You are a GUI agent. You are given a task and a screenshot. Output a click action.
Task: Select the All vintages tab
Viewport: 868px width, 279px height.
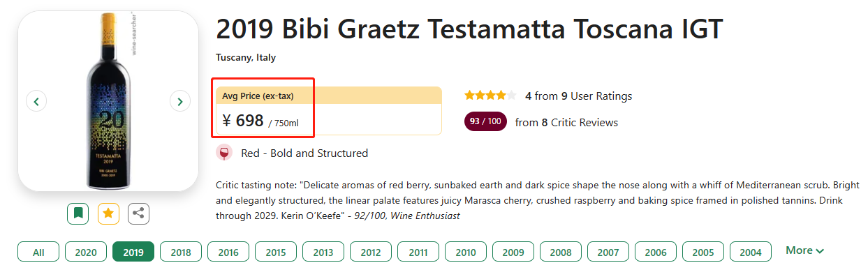38,252
